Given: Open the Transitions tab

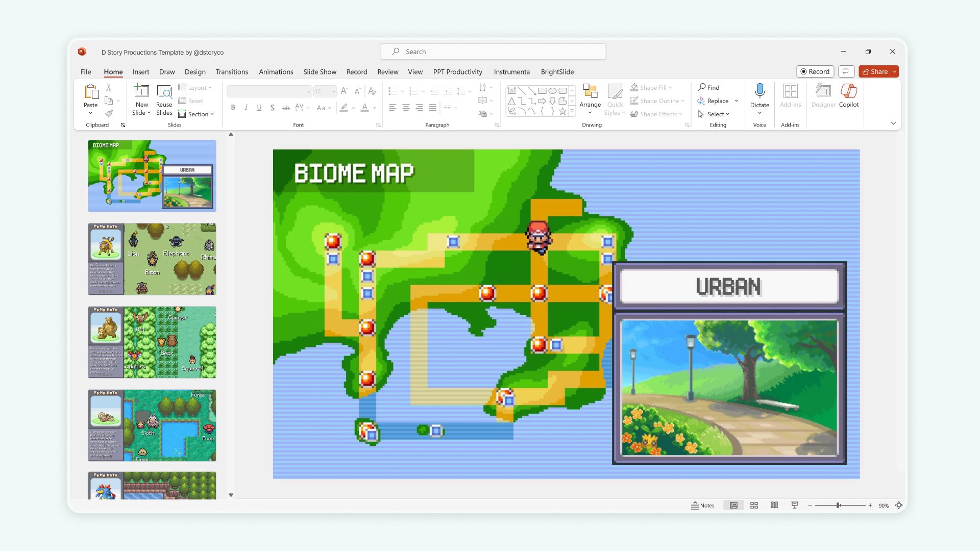Looking at the screenshot, I should 232,72.
